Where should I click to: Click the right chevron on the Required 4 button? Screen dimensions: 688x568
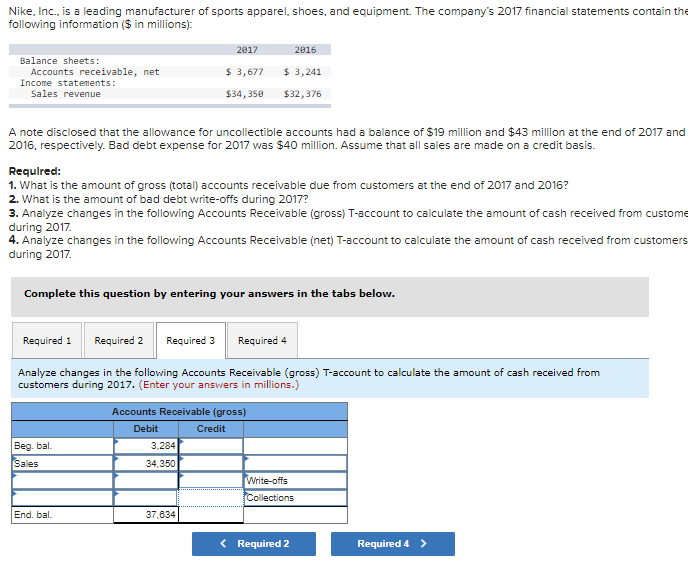[423, 543]
